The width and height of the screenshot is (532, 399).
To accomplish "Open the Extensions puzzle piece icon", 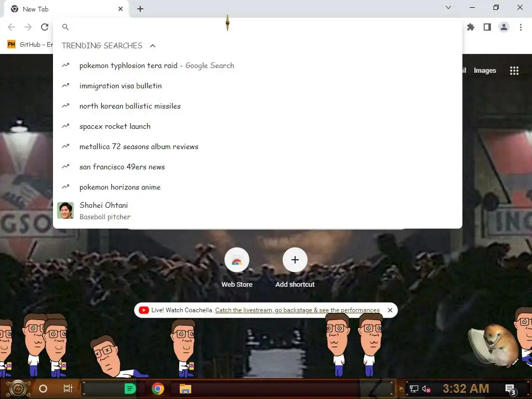I will [x=471, y=27].
